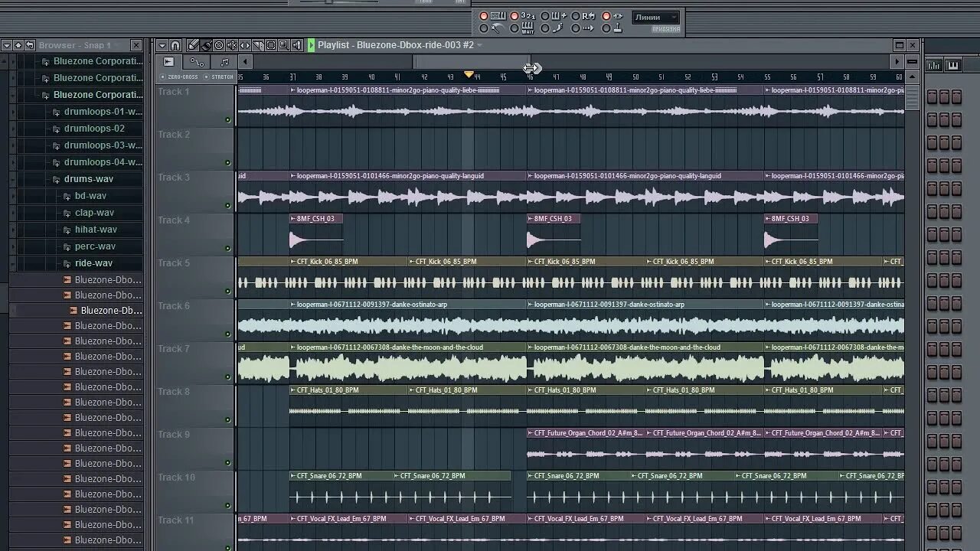
Task: Select the Slice tool in Playlist toolbar
Action: [x=258, y=45]
